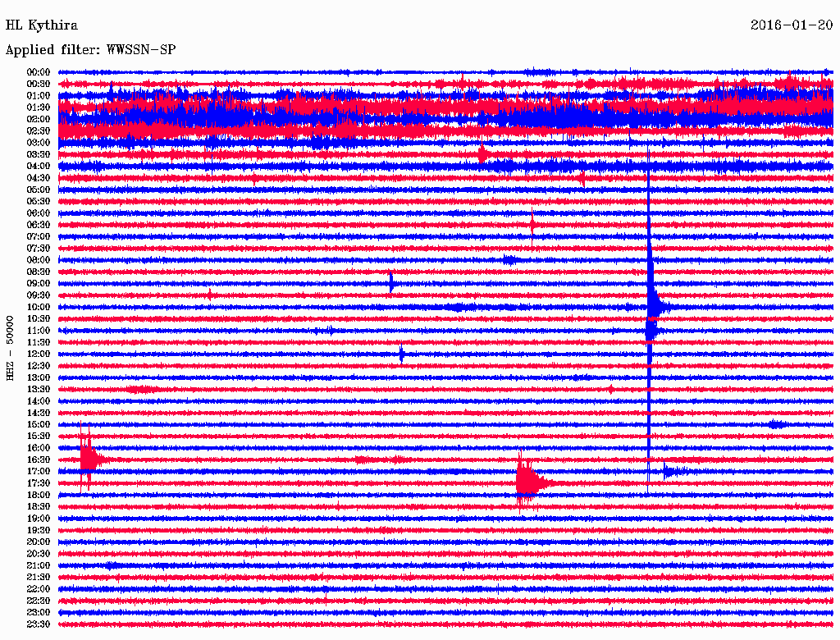The image size is (840, 640).
Task: Select the 08:00 time label
Action: [x=39, y=260]
